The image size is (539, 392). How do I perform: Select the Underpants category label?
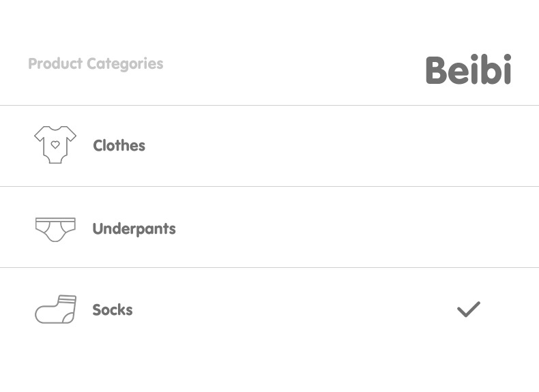pyautogui.click(x=134, y=228)
